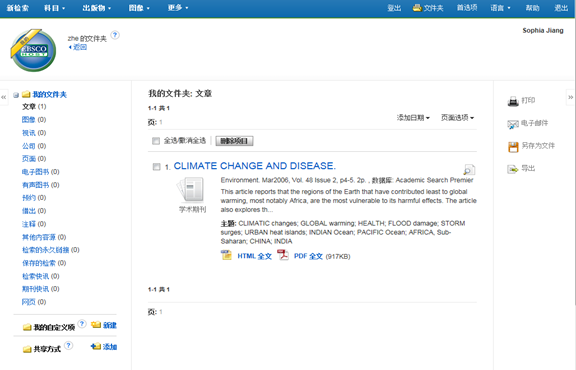Image resolution: width=576 pixels, height=370 pixels.
Task: Select 网页 (0) in folder list
Action: (34, 302)
